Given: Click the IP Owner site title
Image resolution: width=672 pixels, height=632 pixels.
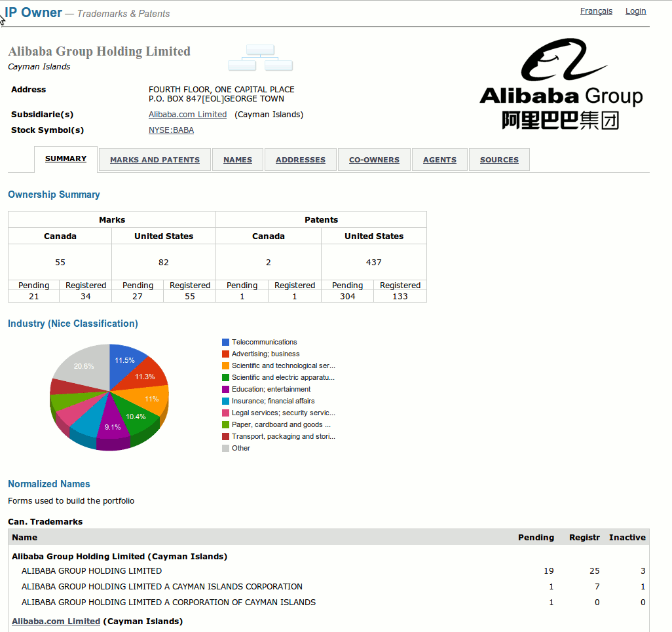Looking at the screenshot, I should tap(34, 12).
